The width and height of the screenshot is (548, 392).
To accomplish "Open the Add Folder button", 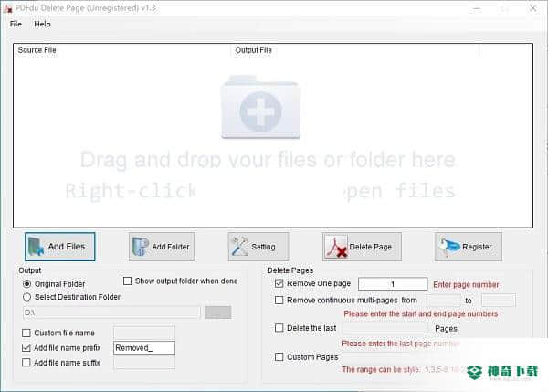I will point(162,247).
